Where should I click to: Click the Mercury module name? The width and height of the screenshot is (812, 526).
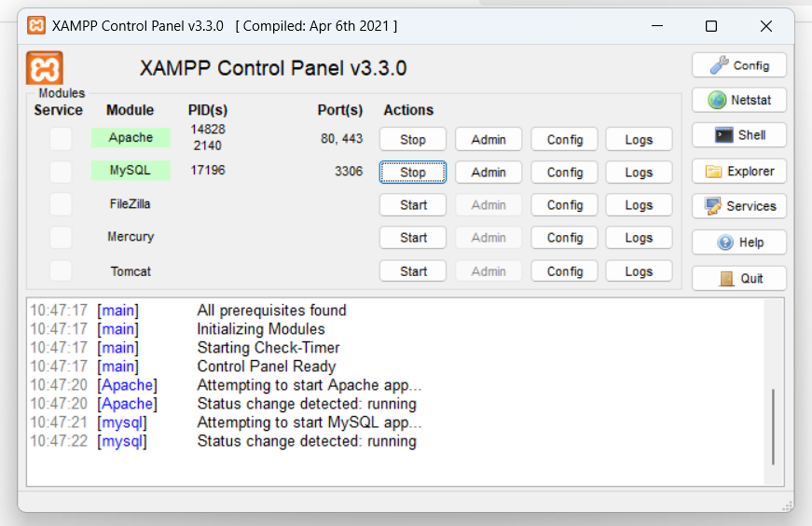coord(131,237)
